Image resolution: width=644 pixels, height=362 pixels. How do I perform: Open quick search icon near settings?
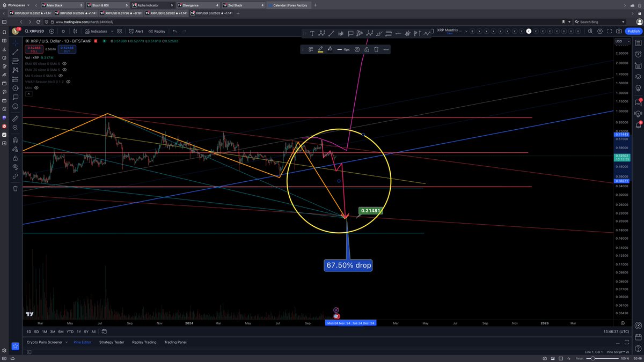coord(590,31)
